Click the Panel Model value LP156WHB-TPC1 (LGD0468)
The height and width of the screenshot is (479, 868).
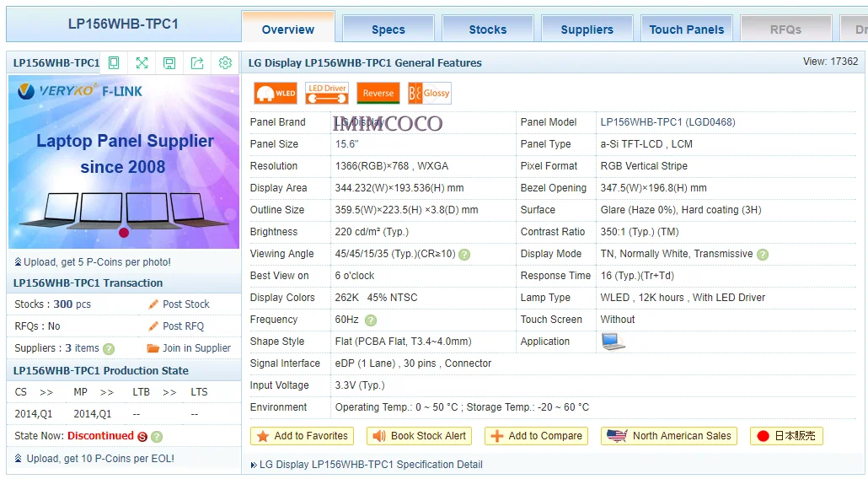tap(667, 122)
